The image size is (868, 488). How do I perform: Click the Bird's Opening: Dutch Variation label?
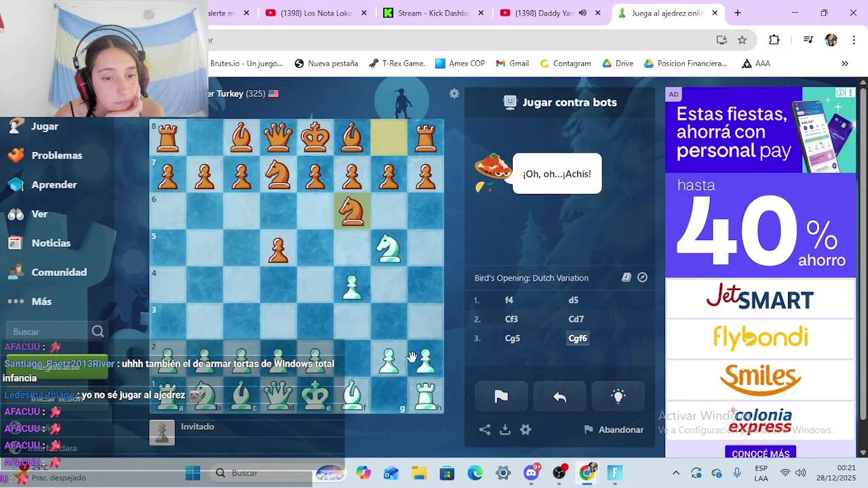(x=532, y=278)
